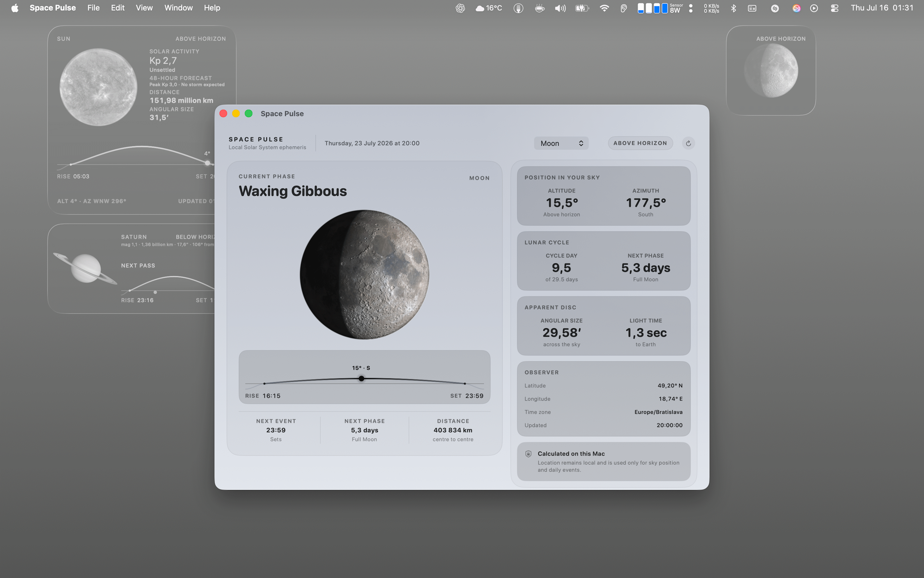This screenshot has width=924, height=578.
Task: Open the Help menu
Action: 212,8
